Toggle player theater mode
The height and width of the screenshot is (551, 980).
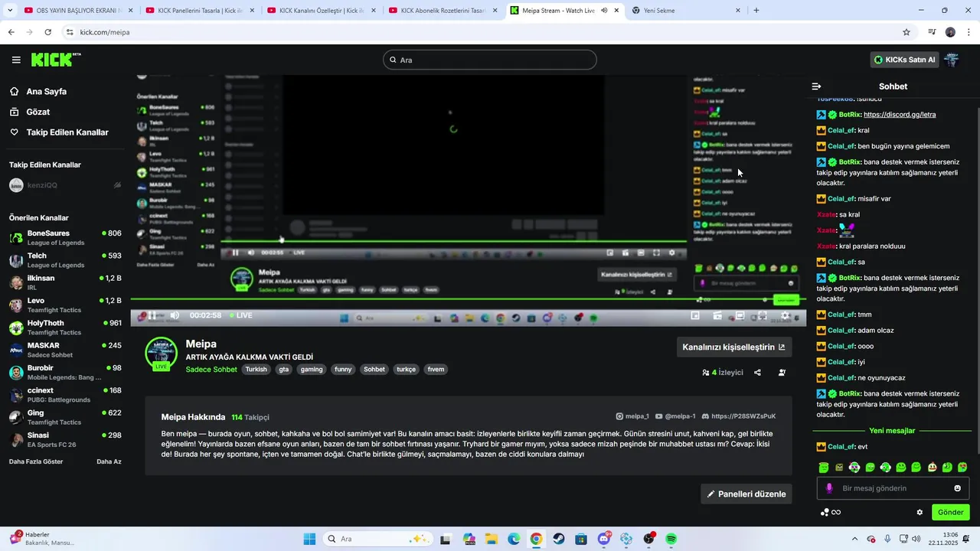pyautogui.click(x=740, y=315)
